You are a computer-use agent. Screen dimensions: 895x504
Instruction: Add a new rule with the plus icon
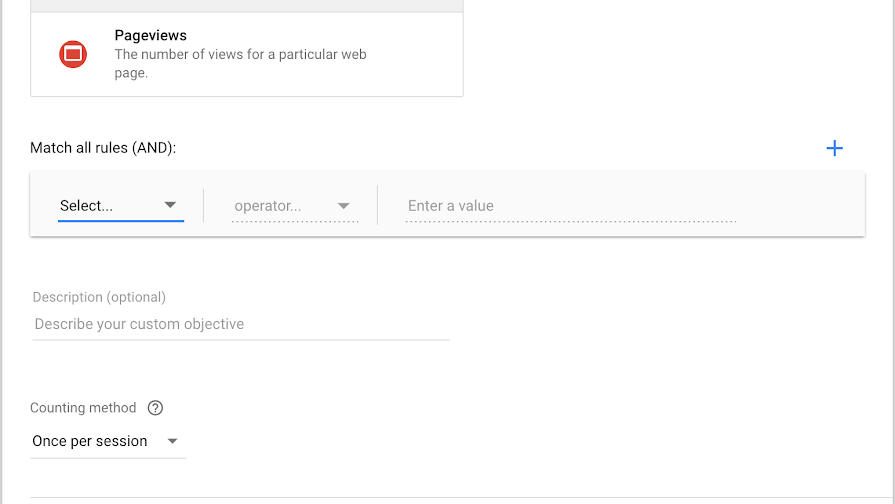[x=834, y=148]
